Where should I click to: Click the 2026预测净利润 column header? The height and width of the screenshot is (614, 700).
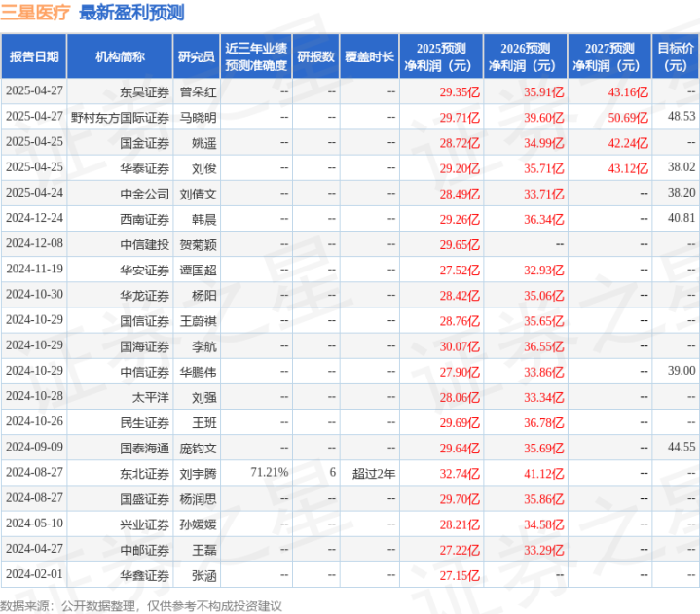point(526,56)
